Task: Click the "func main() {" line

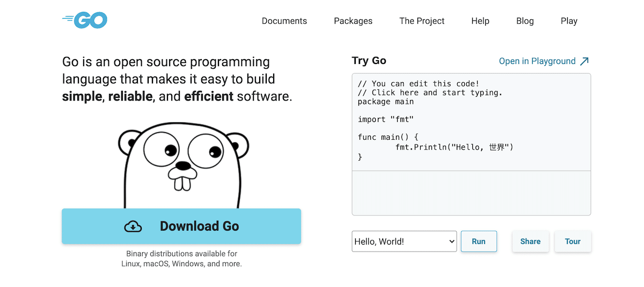Action: [388, 137]
